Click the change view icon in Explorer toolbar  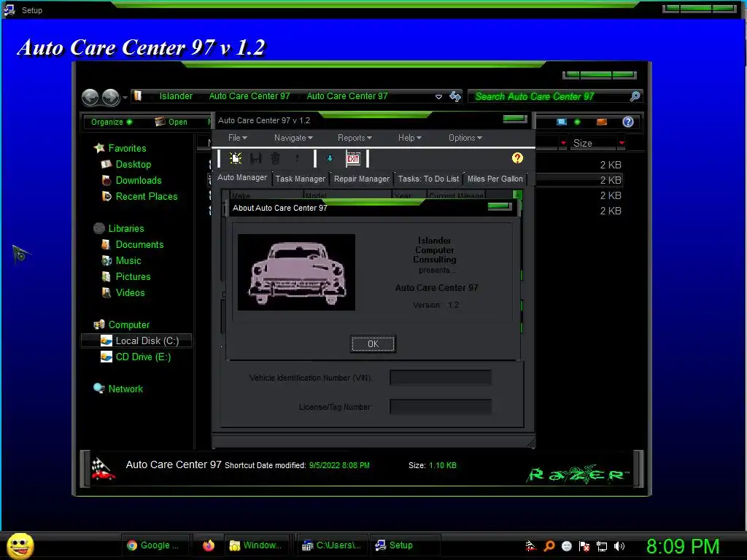[x=562, y=122]
